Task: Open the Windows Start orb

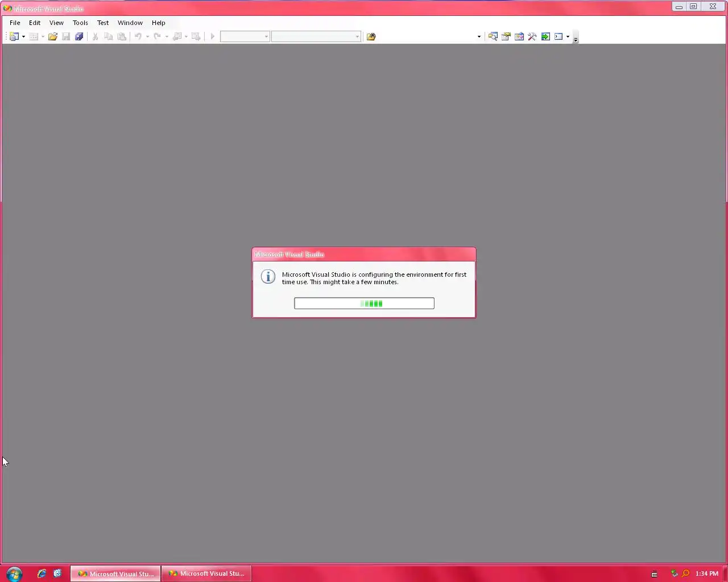Action: [14, 573]
